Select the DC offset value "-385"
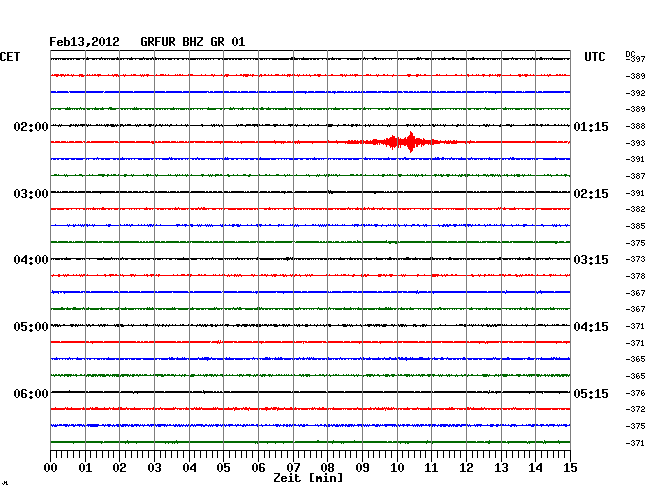 pos(635,226)
